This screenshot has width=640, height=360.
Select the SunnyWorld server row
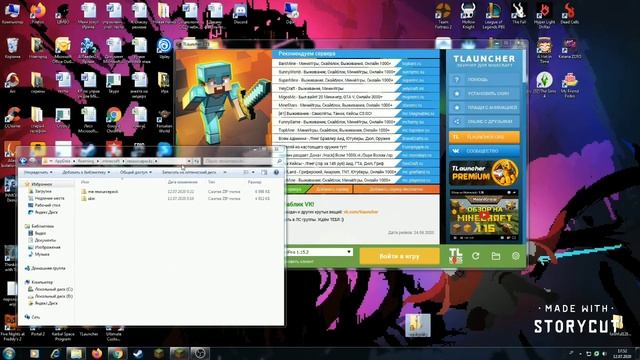(x=356, y=72)
